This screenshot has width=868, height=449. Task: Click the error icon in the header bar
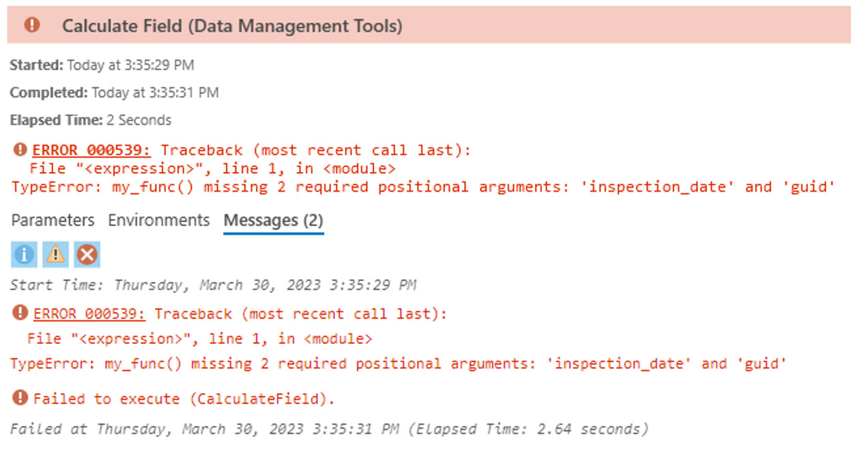(31, 25)
